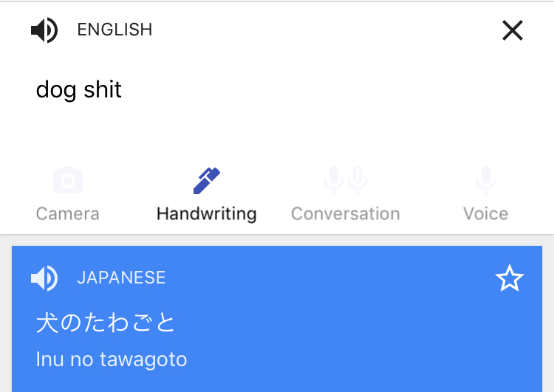The height and width of the screenshot is (392, 554).
Task: Clear input text with X icon
Action: pyautogui.click(x=513, y=30)
